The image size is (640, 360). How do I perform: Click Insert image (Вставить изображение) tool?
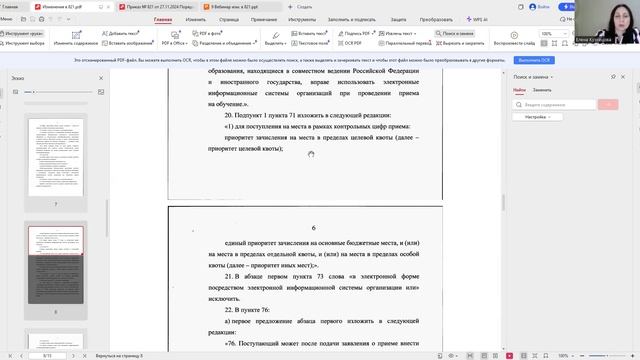[x=128, y=43]
